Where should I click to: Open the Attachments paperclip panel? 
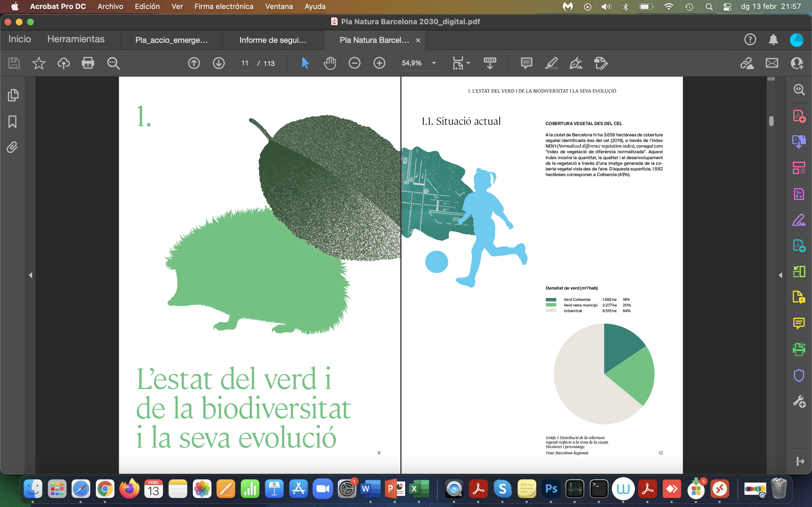click(12, 147)
